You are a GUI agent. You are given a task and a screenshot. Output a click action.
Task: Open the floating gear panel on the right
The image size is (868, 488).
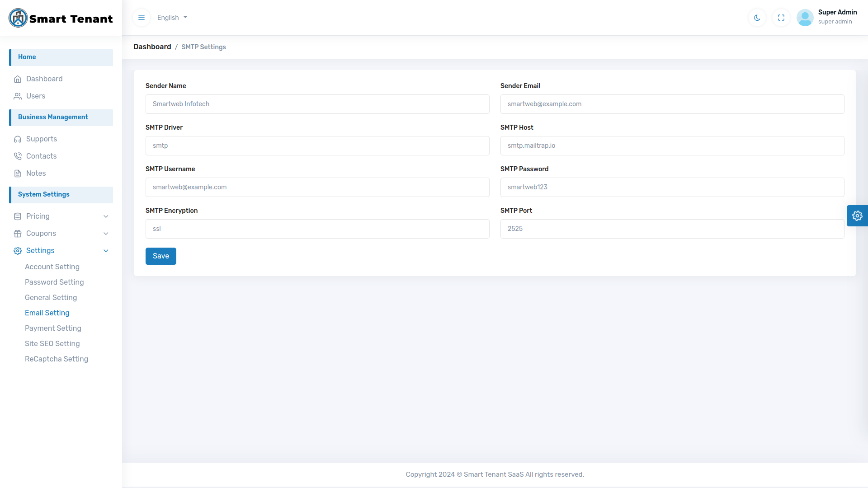[857, 216]
